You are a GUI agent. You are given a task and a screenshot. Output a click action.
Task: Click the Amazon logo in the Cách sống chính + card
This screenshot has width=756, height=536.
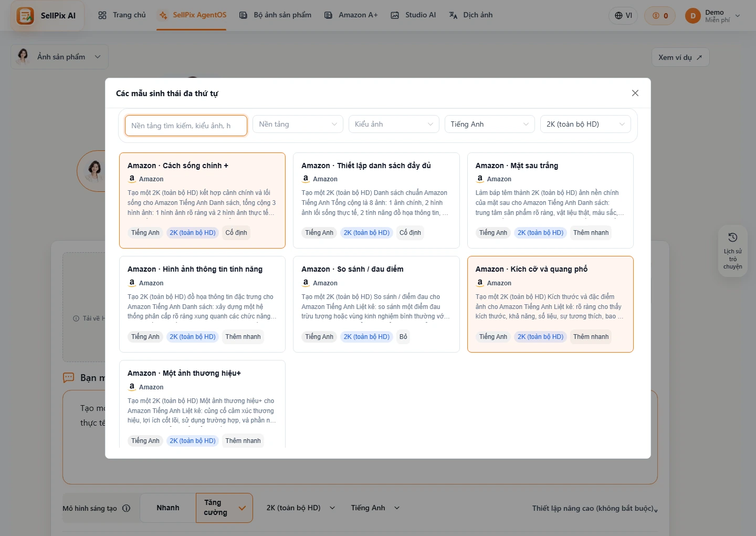click(132, 179)
